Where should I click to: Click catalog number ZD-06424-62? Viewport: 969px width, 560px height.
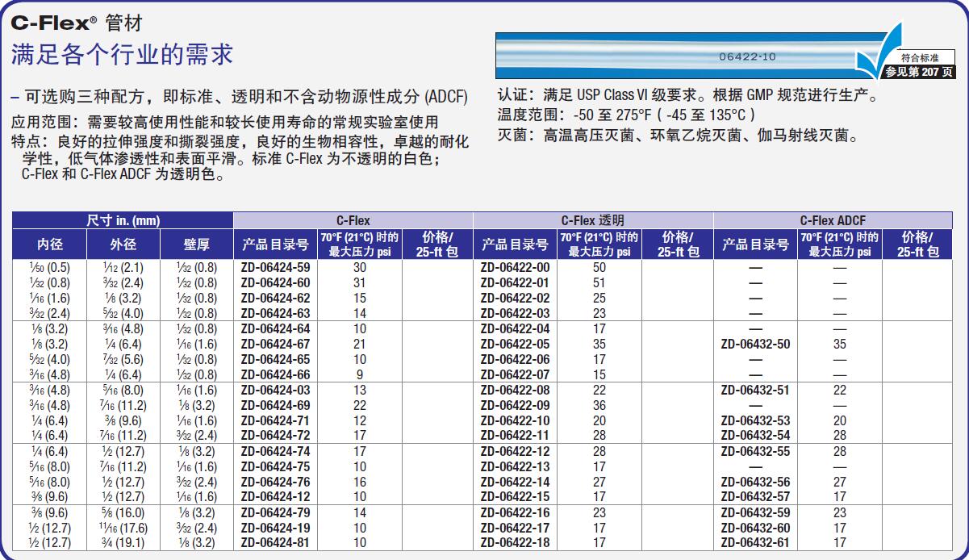coord(275,298)
